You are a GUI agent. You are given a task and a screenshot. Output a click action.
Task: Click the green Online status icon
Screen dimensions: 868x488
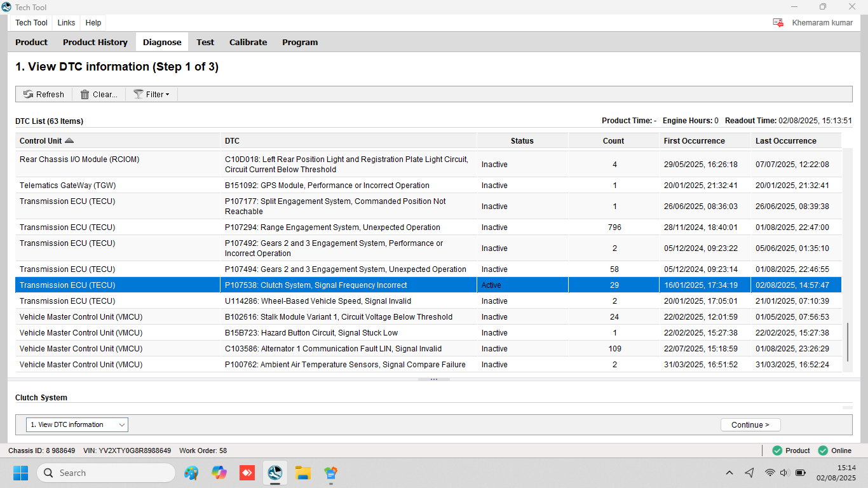click(823, 451)
